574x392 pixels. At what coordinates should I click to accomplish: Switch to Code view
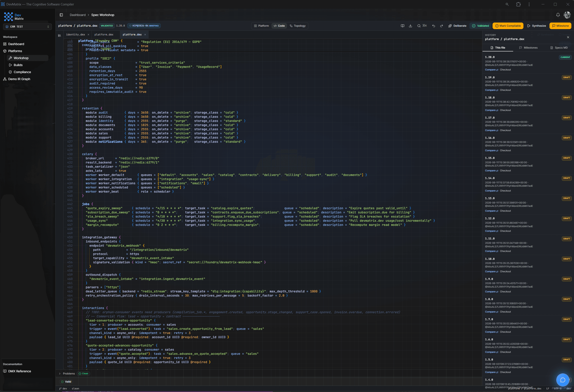point(279,26)
